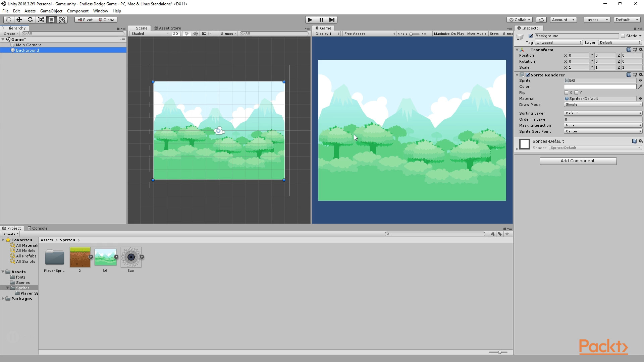
Task: Click the sprite Color swatch
Action: (600, 86)
